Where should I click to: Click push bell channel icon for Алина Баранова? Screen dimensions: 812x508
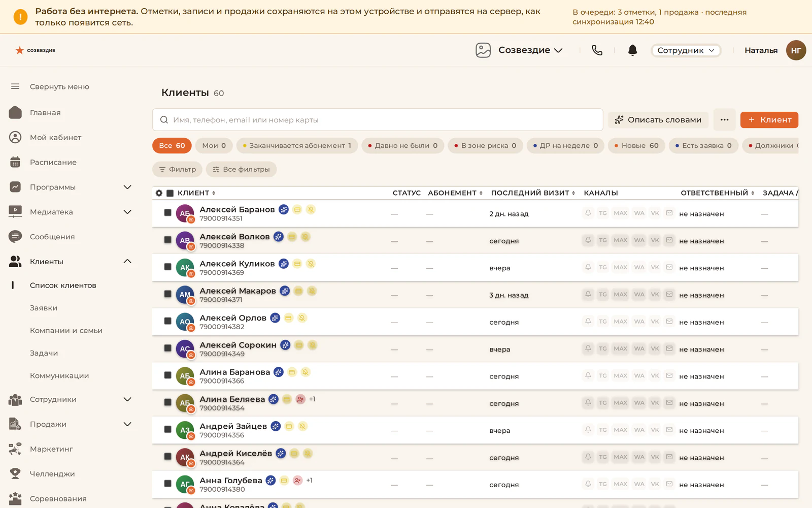point(588,375)
